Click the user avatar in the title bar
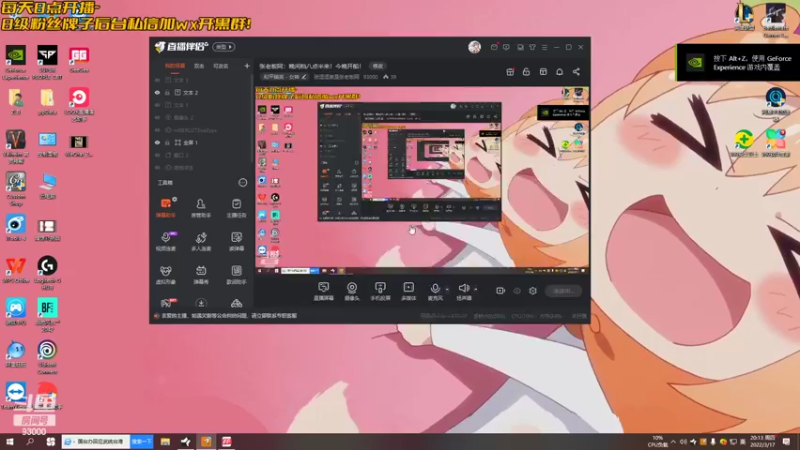The width and height of the screenshot is (800, 450). [x=474, y=47]
